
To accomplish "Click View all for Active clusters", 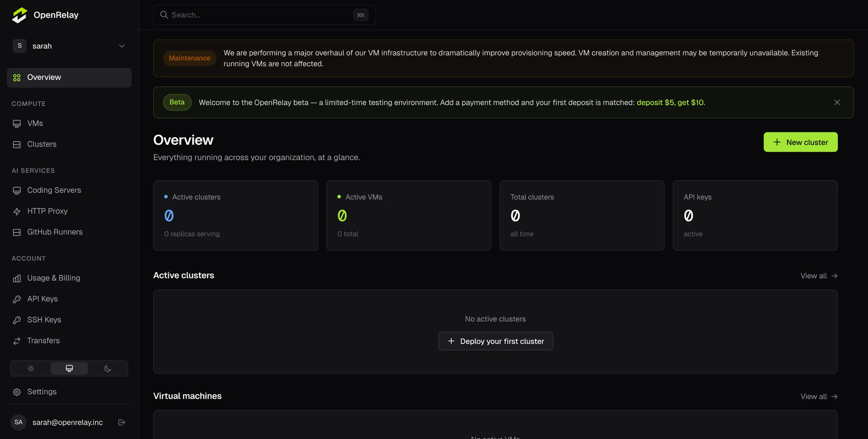I will (819, 276).
